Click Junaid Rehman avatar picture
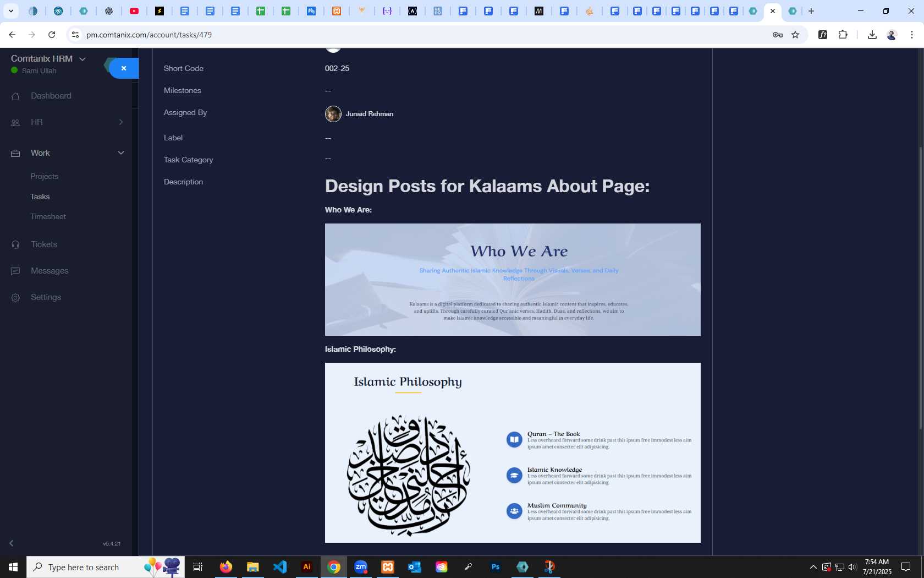The height and width of the screenshot is (578, 924). [333, 114]
